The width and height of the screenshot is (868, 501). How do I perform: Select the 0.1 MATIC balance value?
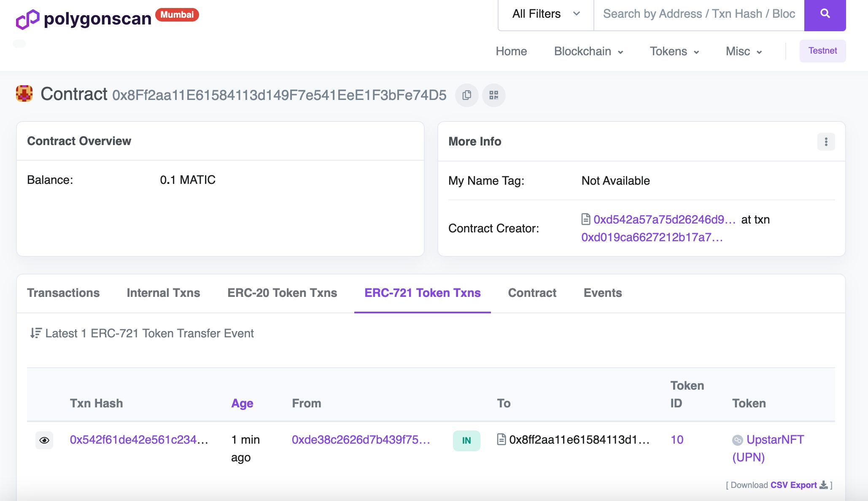188,180
